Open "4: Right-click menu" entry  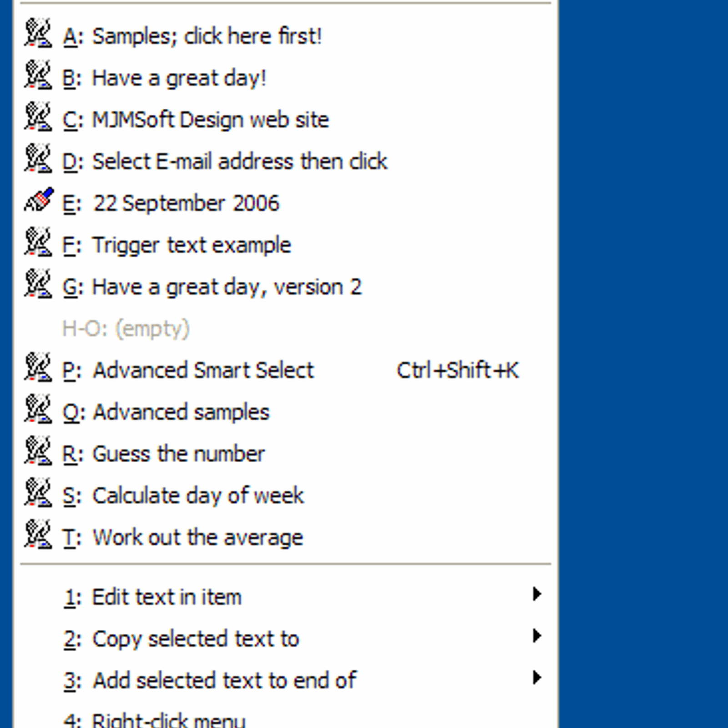pos(167,718)
